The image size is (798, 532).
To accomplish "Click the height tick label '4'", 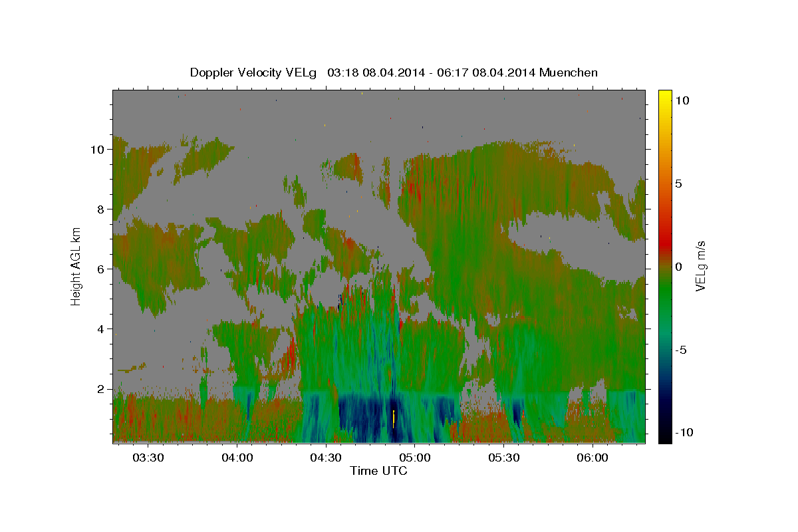I will pos(102,329).
